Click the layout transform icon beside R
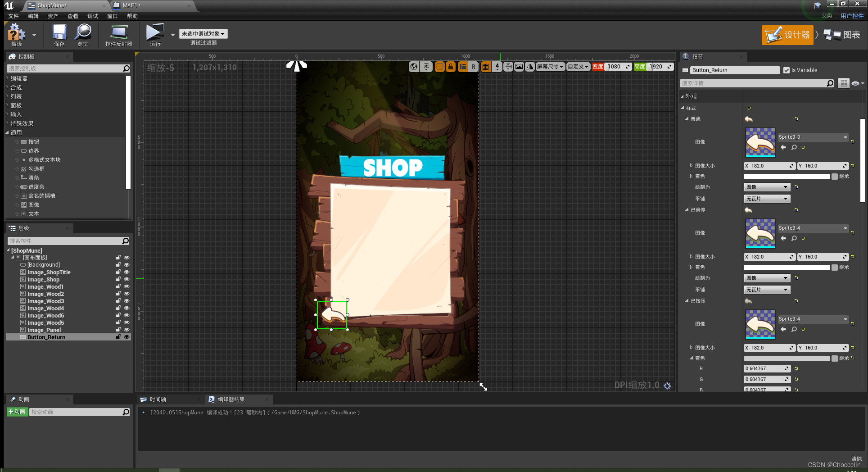The height and width of the screenshot is (472, 868). 463,67
